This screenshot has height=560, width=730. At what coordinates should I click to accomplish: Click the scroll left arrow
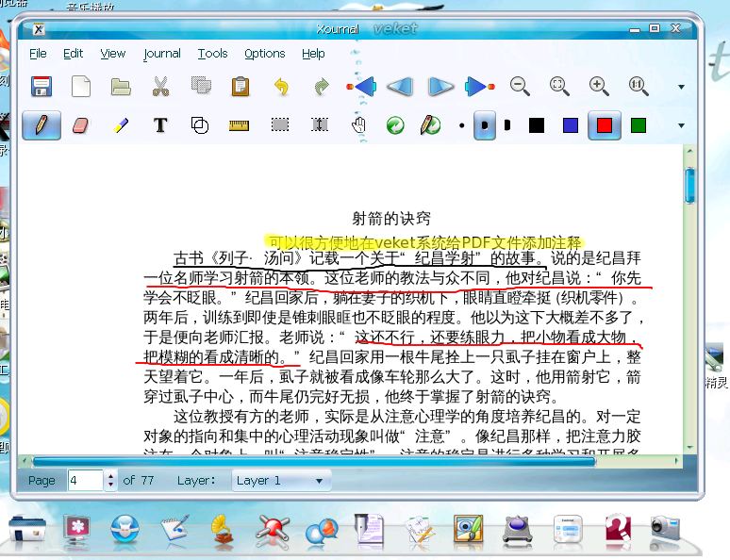click(x=25, y=461)
